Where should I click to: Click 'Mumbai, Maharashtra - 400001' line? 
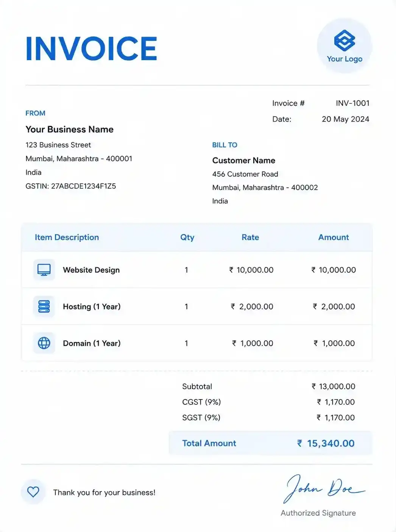[x=79, y=159]
